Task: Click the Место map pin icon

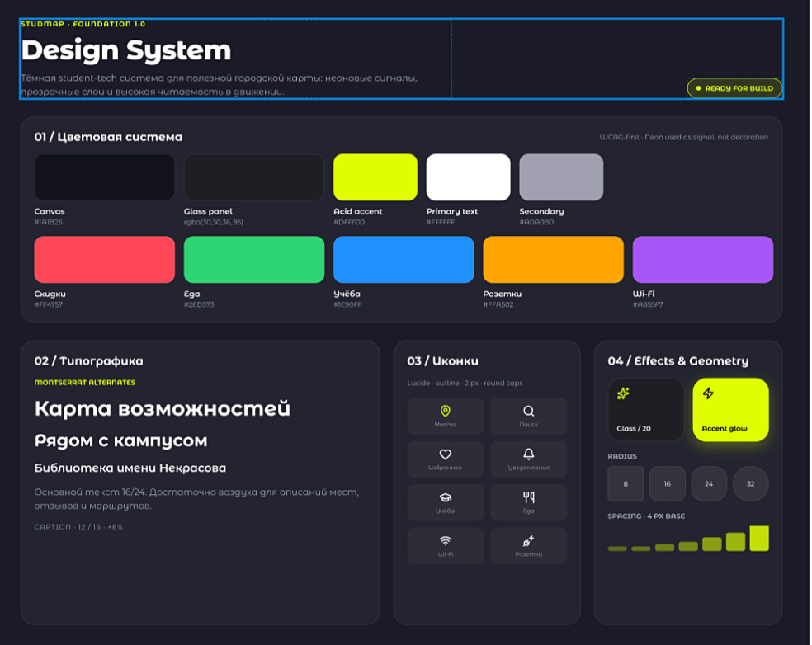Action: coord(445,411)
